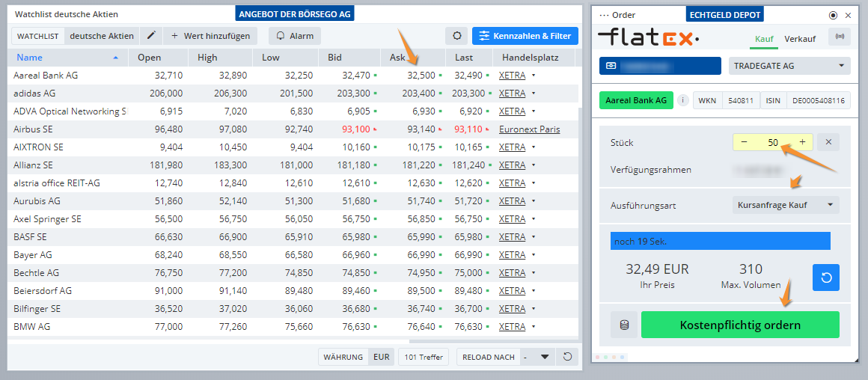Click the Bid price 93,100 of Airbus SE
This screenshot has width=868, height=380.
pos(356,129)
